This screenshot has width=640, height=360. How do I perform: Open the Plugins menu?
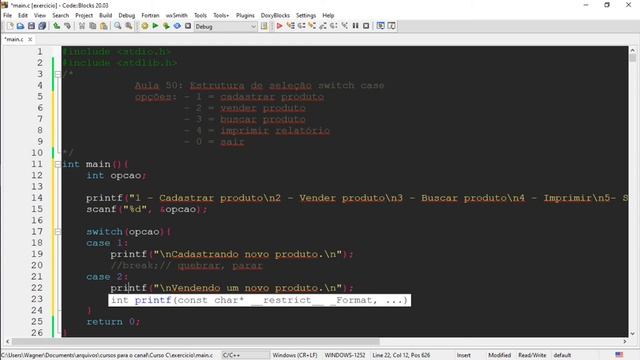coord(245,15)
